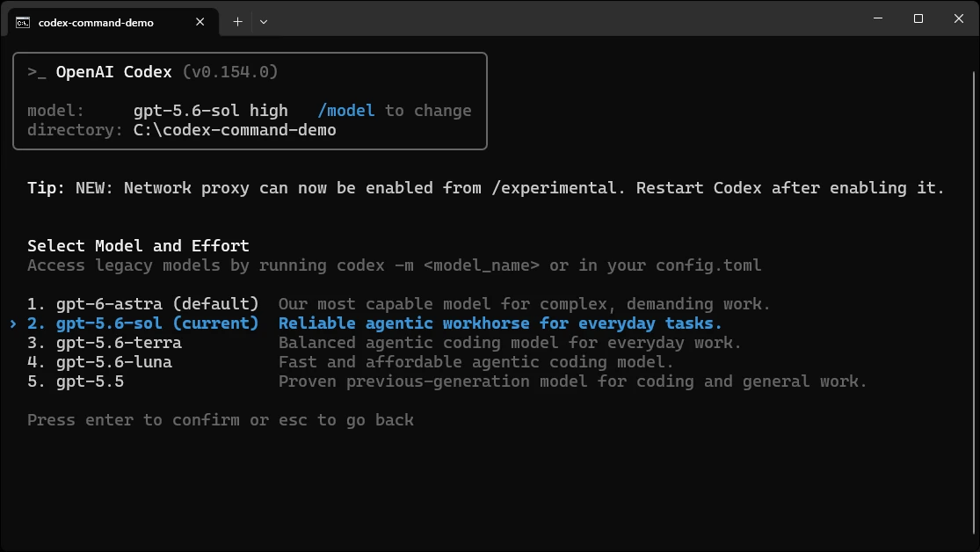Select the codex-command-demo tab
The width and height of the screenshot is (980, 552).
[x=113, y=22]
